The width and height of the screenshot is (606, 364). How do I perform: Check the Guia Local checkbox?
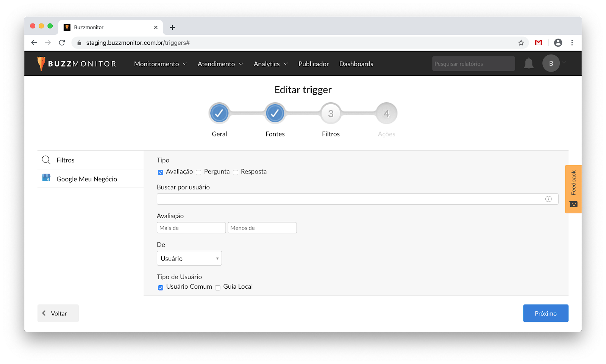(218, 287)
